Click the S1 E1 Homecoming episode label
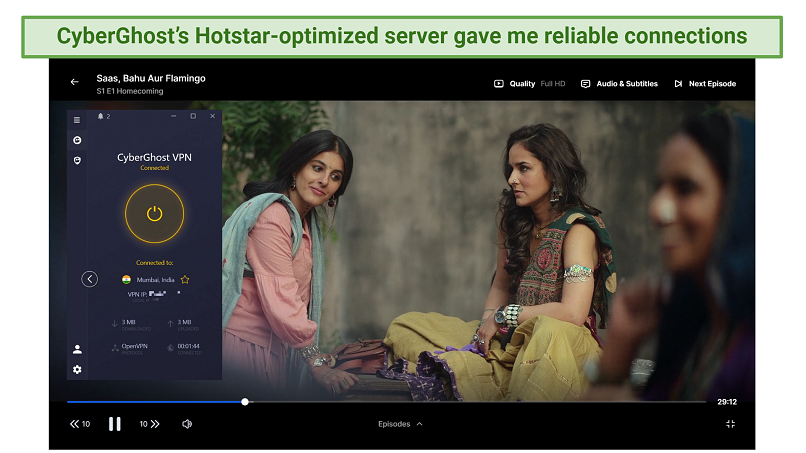The width and height of the screenshot is (806, 453). (130, 91)
